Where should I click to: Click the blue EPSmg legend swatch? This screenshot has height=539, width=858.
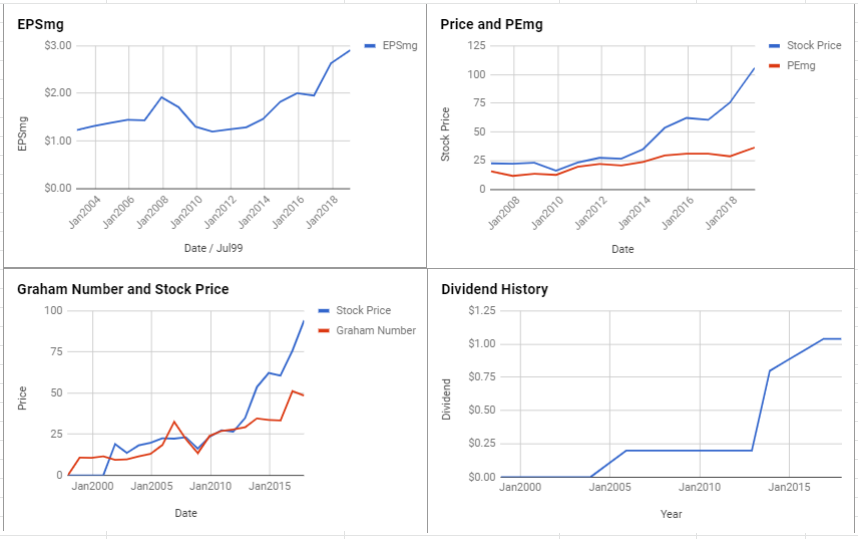pos(370,46)
